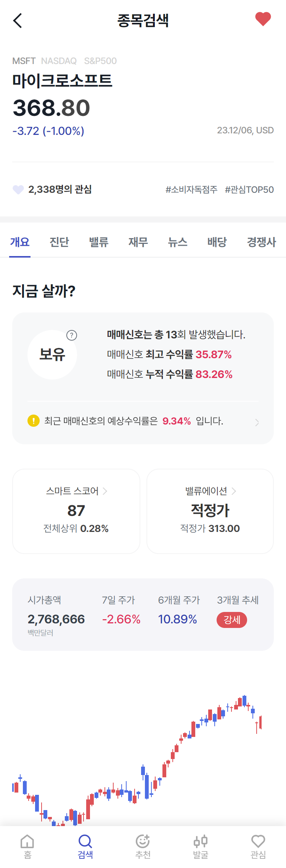Expand the 밸류에이션 chevron
286x868 pixels.
pos(234,491)
